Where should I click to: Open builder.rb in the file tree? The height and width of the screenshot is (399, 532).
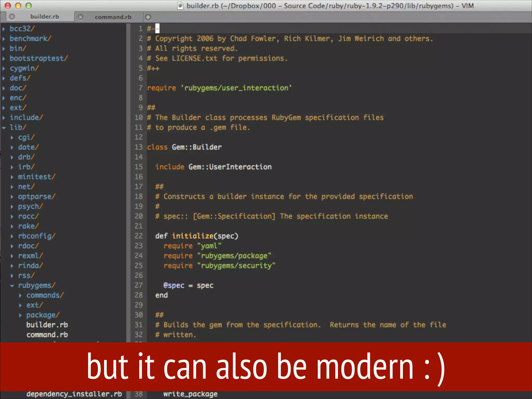pyautogui.click(x=47, y=325)
